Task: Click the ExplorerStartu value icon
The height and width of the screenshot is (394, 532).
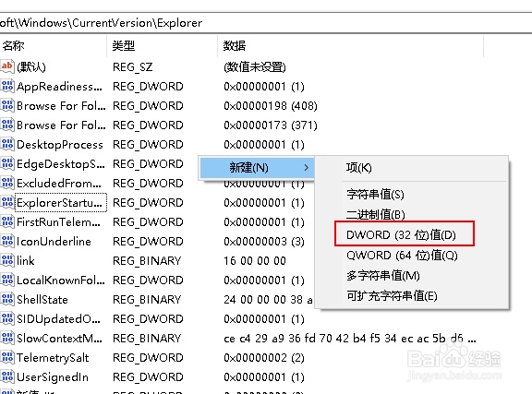Action: (7, 202)
